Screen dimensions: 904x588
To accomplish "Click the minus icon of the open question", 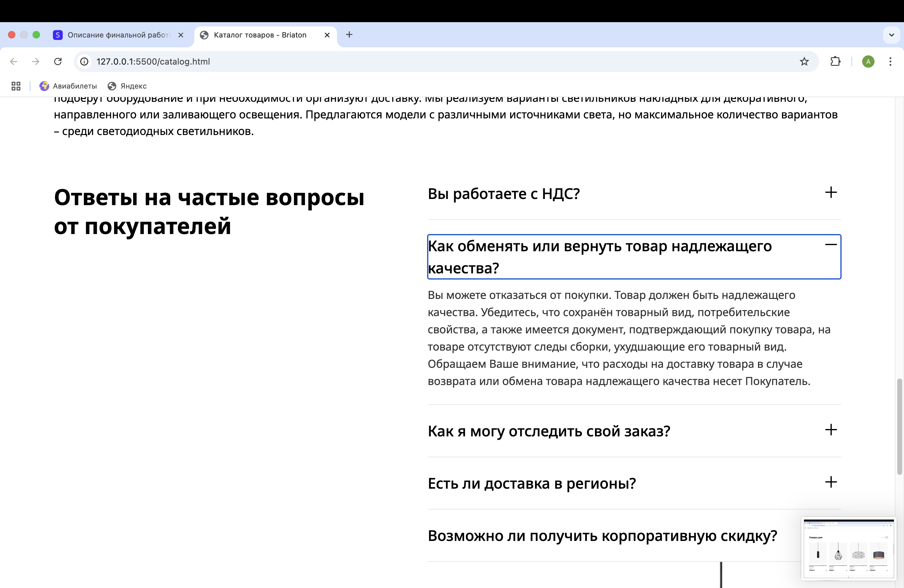I will point(831,244).
